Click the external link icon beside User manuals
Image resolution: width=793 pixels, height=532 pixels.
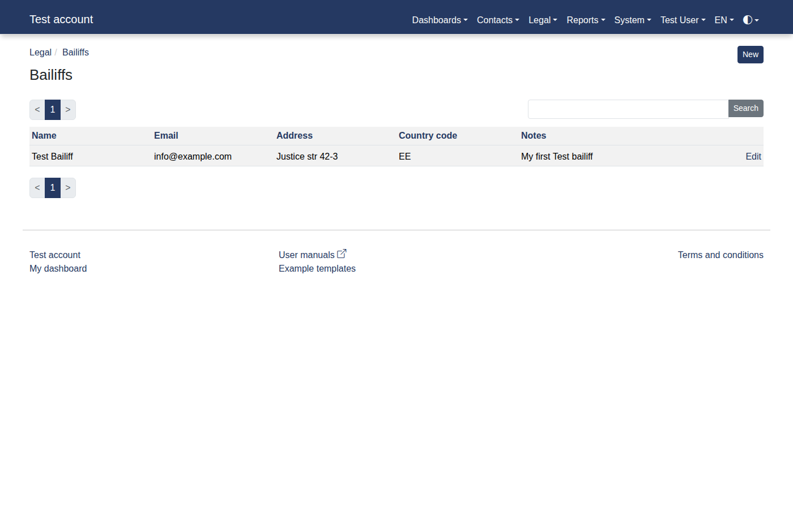point(342,254)
